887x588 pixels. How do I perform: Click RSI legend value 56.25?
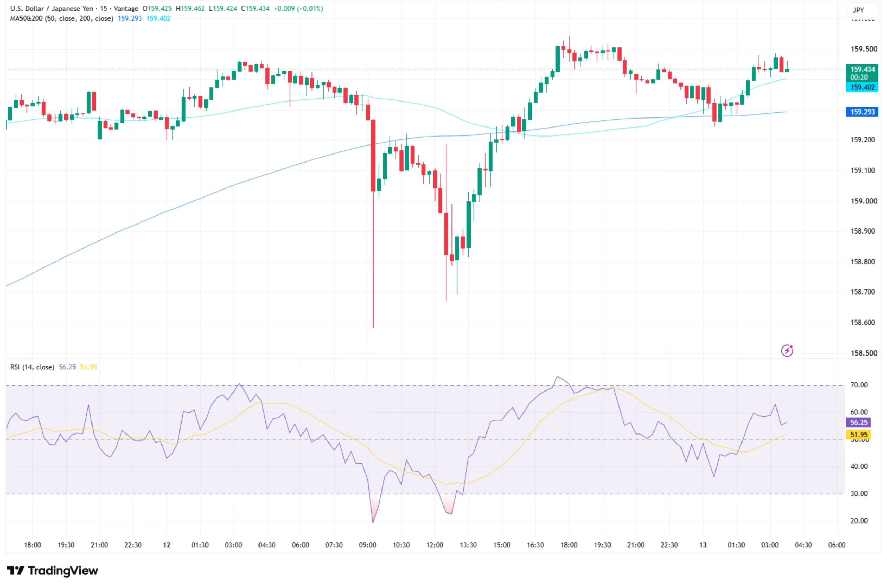click(67, 367)
